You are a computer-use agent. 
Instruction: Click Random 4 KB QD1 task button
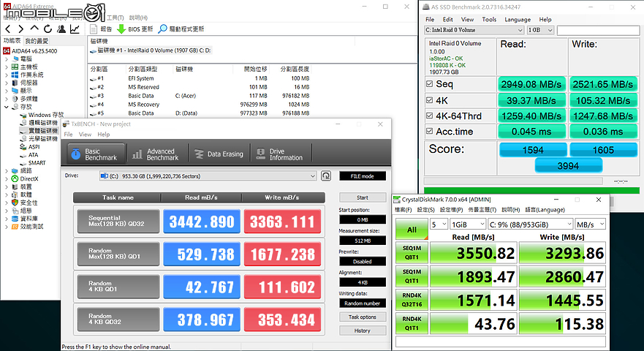[118, 286]
